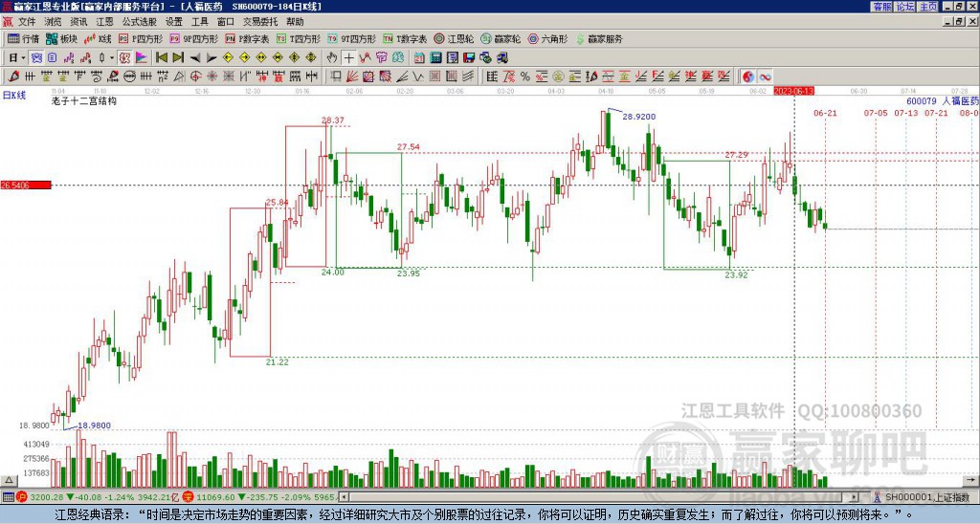Click the 07-05 forecast date label
Screen dimensions: 980x524
pyautogui.click(x=876, y=113)
